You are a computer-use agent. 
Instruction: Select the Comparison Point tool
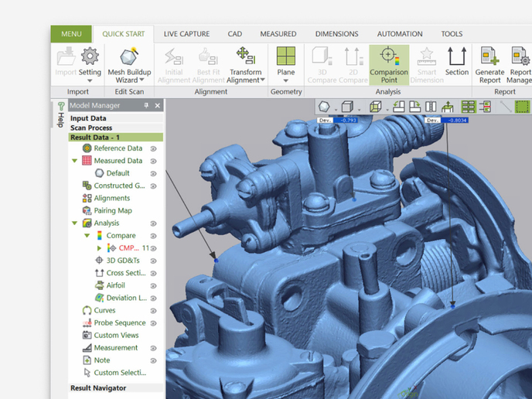click(x=388, y=63)
